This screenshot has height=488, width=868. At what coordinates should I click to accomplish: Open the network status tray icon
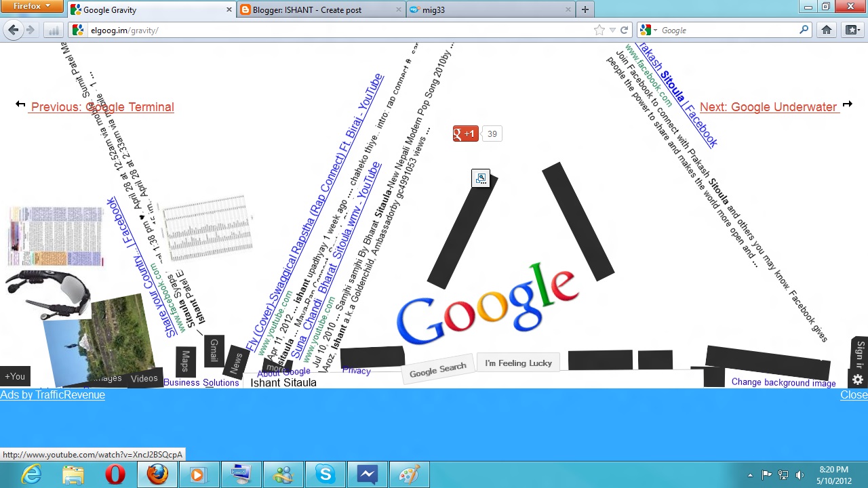coord(783,475)
